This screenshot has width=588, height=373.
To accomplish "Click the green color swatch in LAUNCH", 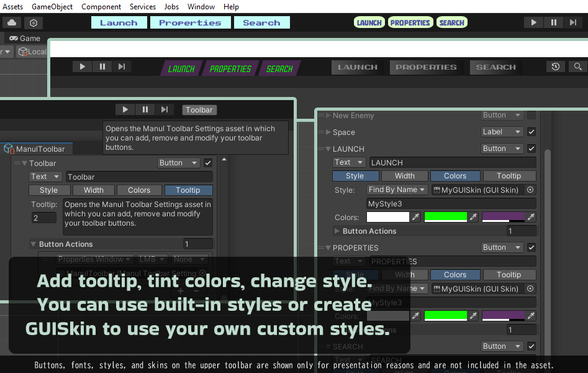I will [445, 217].
